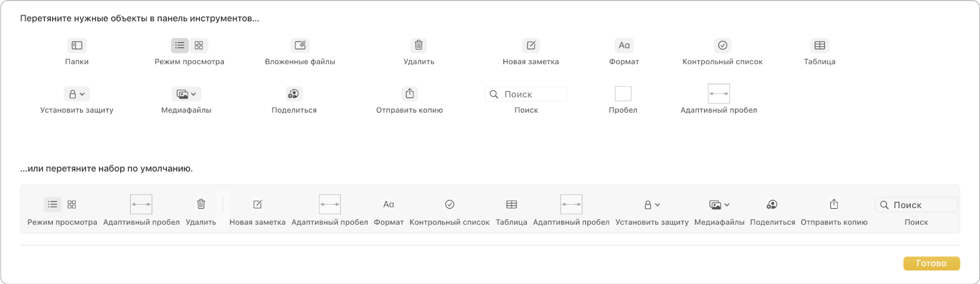The width and height of the screenshot is (980, 284).
Task: Open Медиафайлы dropdown in the default set
Action: tap(719, 205)
